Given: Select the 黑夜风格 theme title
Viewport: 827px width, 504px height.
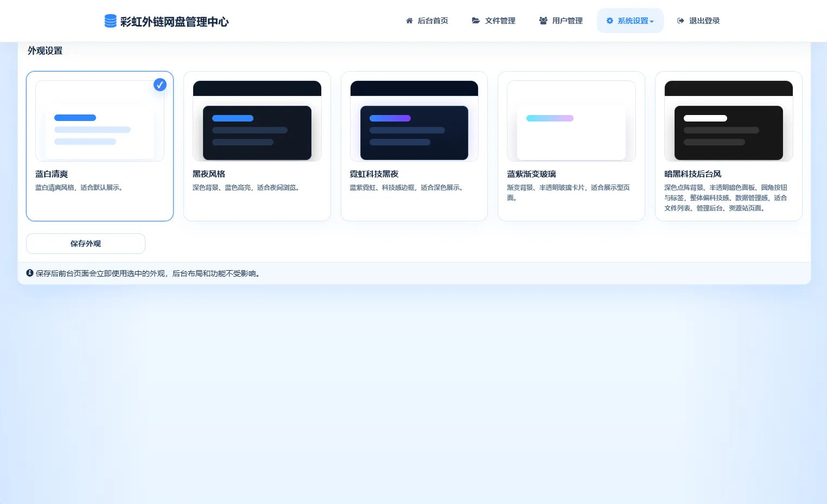Looking at the screenshot, I should (209, 174).
